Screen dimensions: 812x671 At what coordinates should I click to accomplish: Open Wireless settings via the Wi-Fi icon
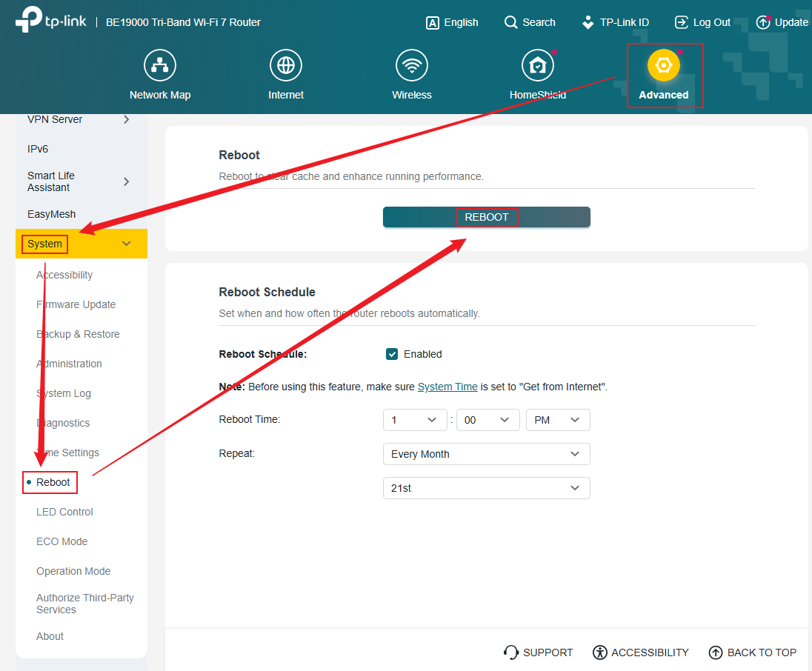(x=412, y=64)
